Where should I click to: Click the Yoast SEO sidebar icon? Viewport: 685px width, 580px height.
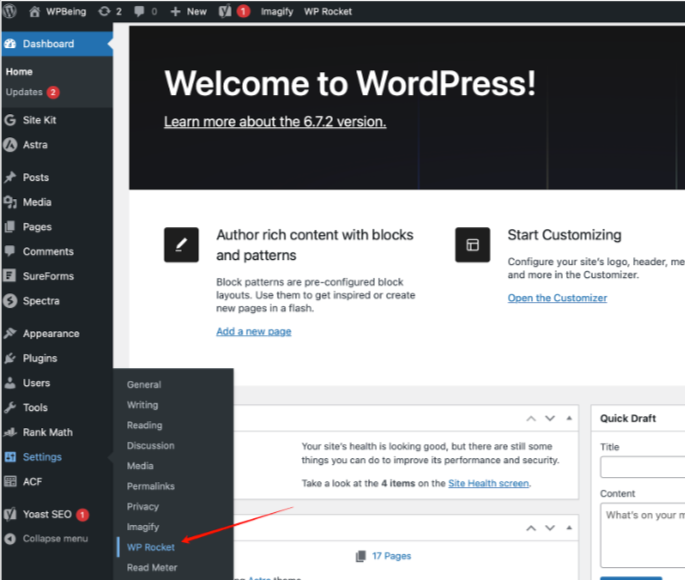[x=10, y=514]
